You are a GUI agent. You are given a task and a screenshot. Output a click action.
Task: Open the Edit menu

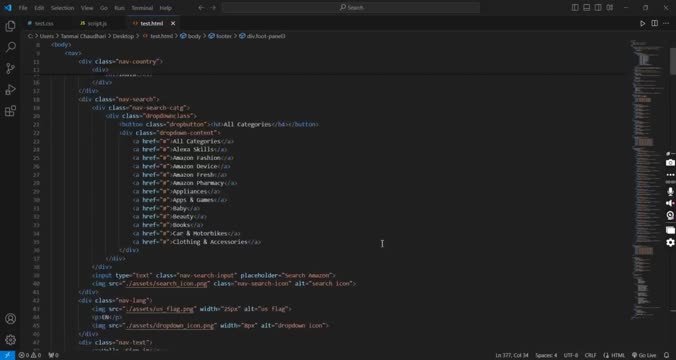(x=39, y=8)
